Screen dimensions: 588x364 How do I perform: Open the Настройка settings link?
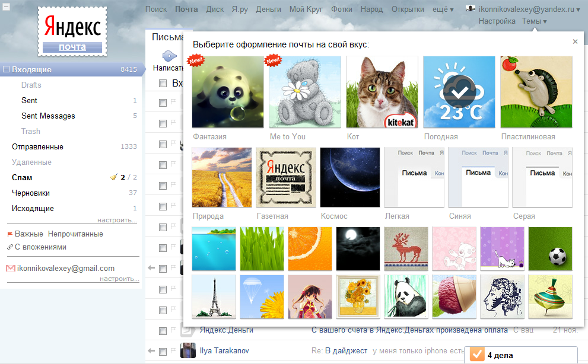pos(497,21)
